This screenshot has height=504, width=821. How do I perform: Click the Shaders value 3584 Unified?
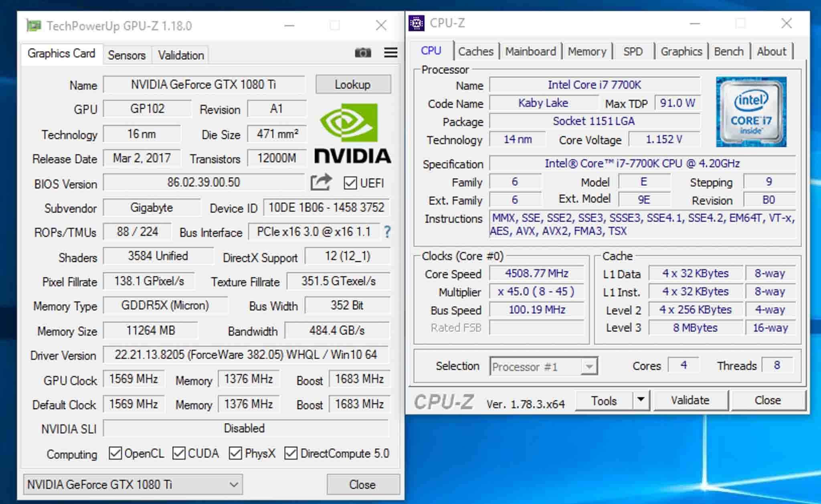158,256
